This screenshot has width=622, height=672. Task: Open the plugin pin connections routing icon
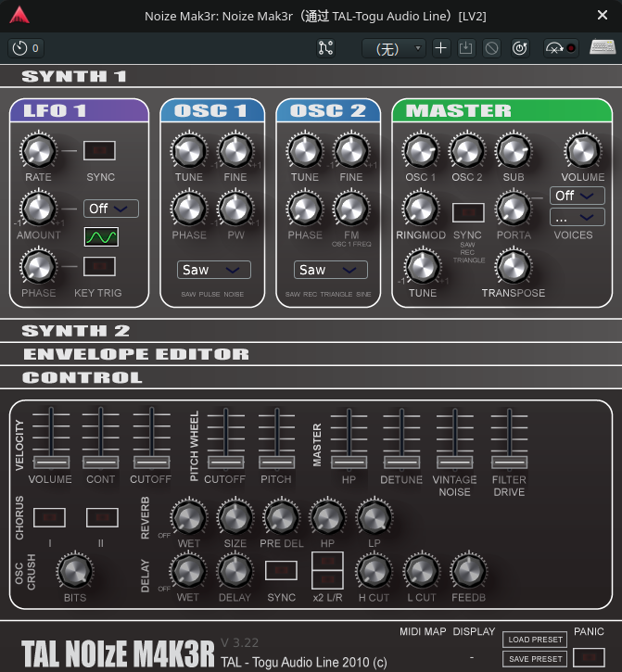(x=325, y=48)
